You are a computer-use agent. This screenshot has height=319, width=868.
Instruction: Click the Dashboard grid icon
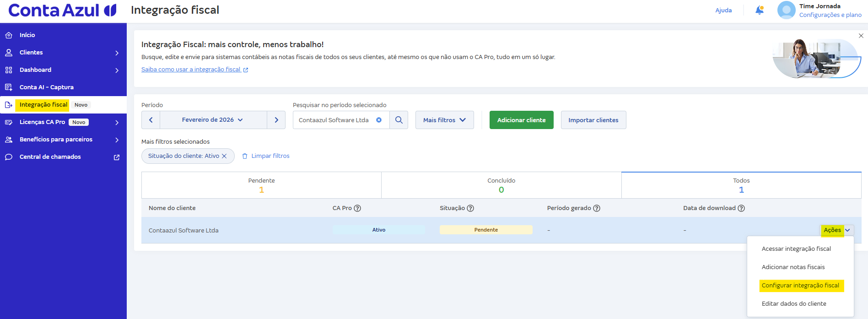tap(9, 70)
